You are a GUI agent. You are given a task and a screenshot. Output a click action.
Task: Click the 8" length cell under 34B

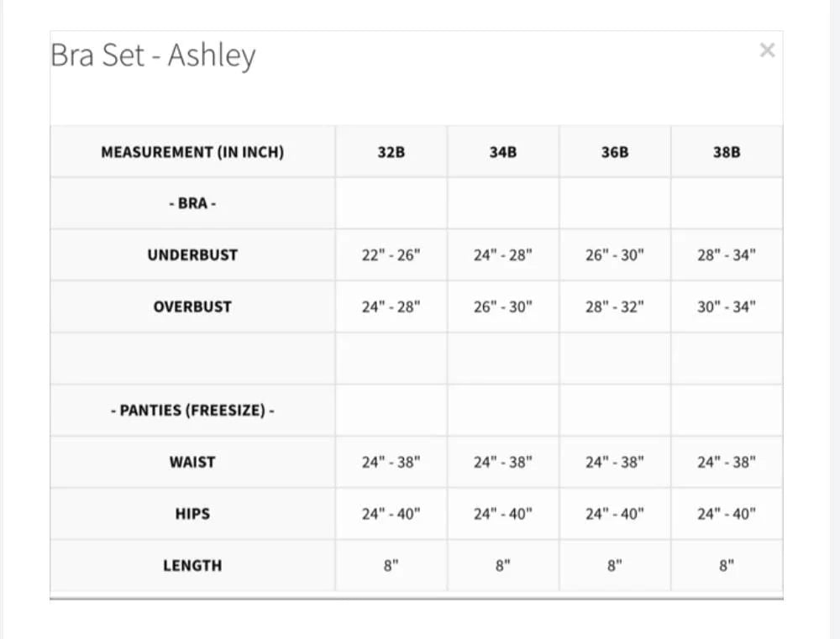[x=501, y=565]
